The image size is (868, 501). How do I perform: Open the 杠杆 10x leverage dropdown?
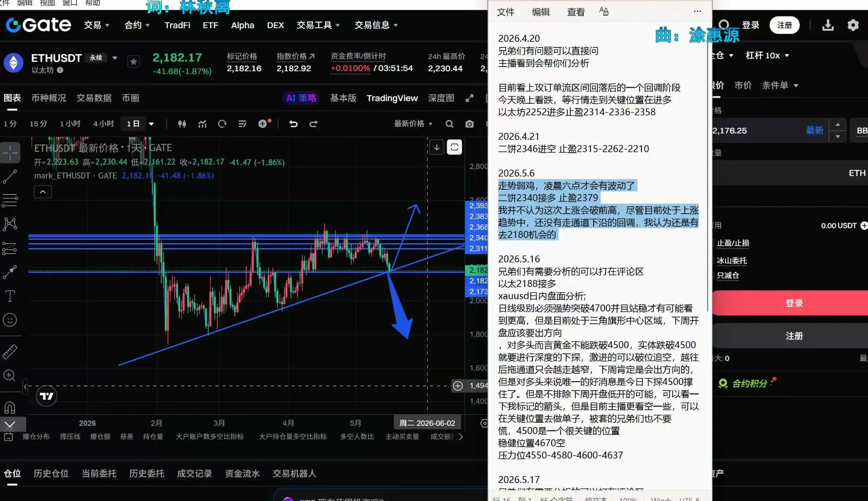tap(767, 55)
